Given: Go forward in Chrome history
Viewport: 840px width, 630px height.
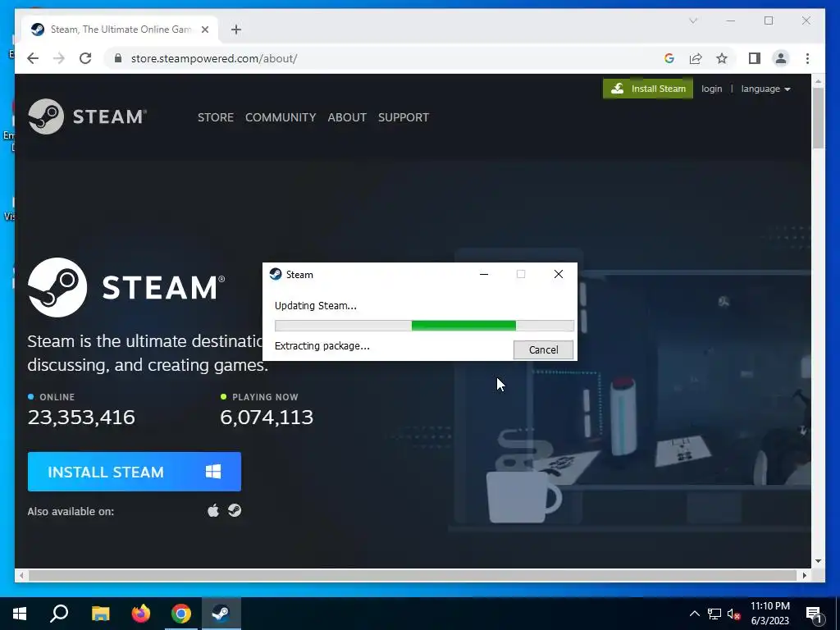Looking at the screenshot, I should click(x=59, y=58).
